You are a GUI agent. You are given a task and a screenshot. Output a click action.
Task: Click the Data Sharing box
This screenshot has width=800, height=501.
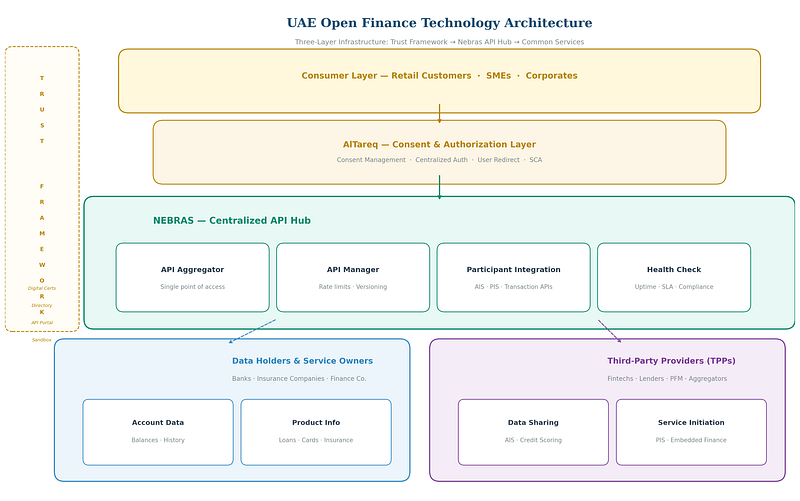click(533, 431)
